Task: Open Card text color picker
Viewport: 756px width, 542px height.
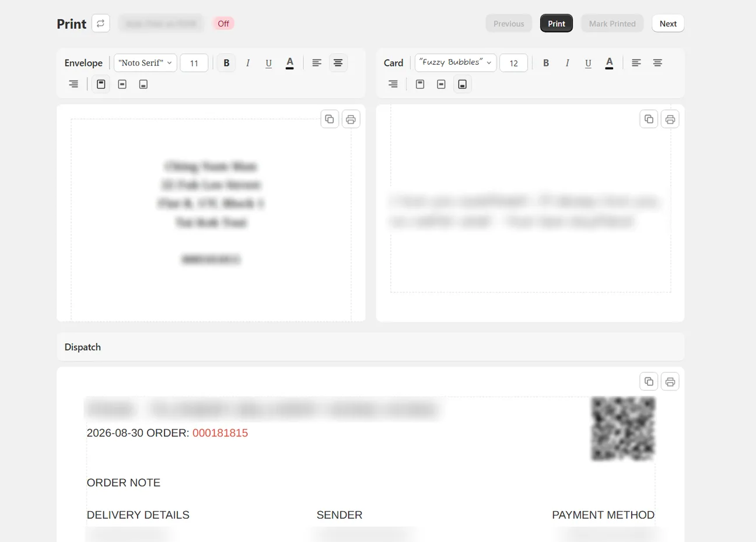Action: [609, 62]
